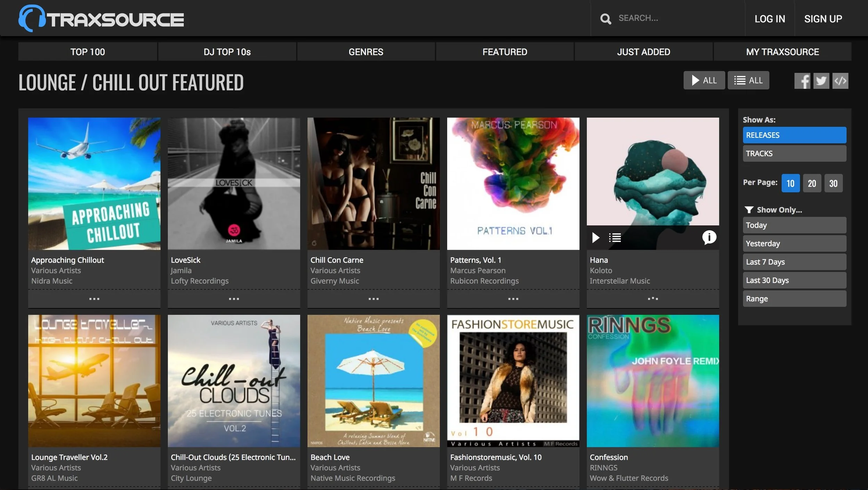Open the TOP 100 menu
This screenshot has width=868, height=490.
87,52
